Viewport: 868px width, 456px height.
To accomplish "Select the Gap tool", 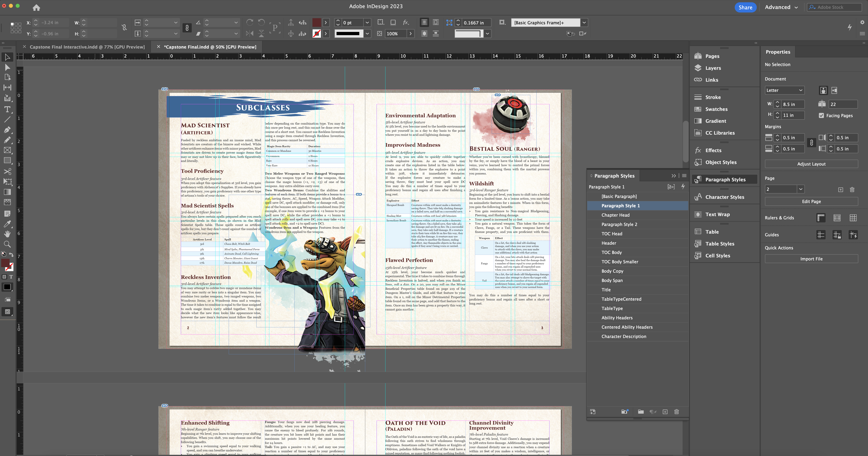I will (7, 88).
